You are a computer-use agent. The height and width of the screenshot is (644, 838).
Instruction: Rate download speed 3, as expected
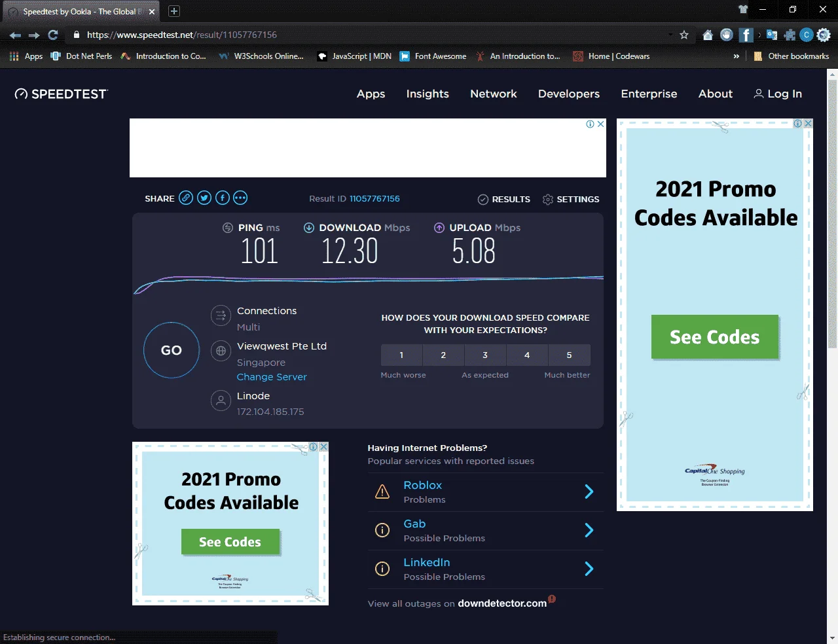pyautogui.click(x=485, y=355)
